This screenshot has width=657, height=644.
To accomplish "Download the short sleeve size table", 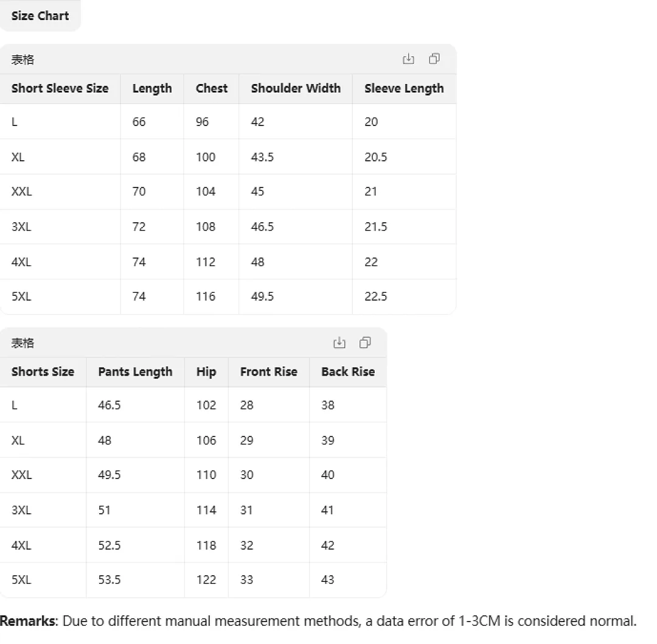I will [408, 59].
